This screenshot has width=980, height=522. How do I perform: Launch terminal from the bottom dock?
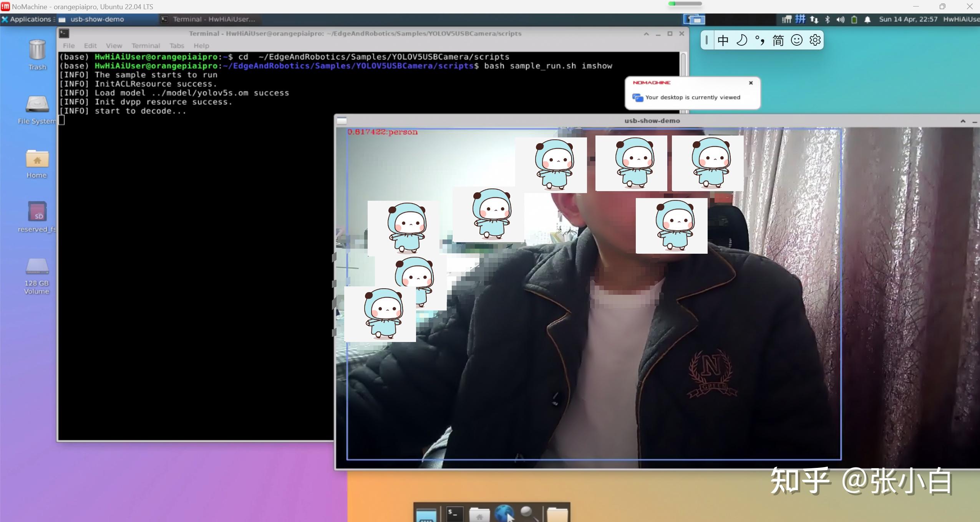pos(454,514)
